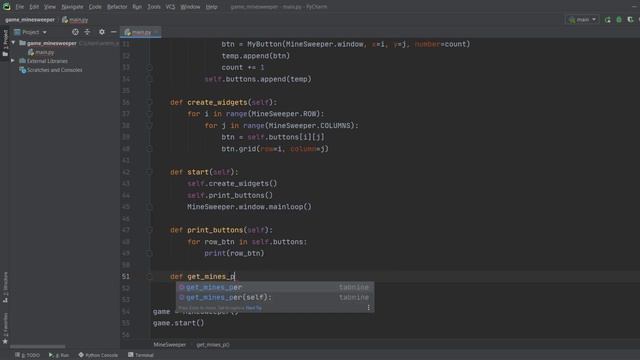640x360 pixels.
Task: Open the Terminal tool window
Action: [141, 355]
